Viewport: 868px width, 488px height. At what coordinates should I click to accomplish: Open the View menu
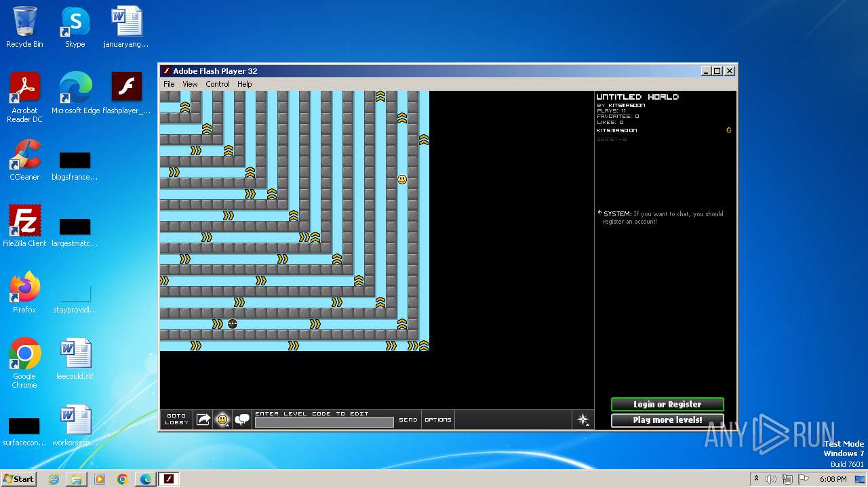coord(190,84)
